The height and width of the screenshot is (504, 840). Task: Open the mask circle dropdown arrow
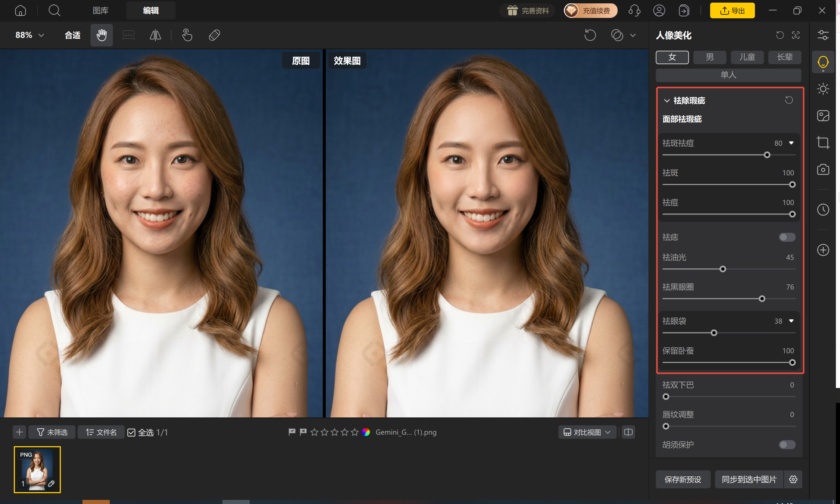[x=633, y=35]
